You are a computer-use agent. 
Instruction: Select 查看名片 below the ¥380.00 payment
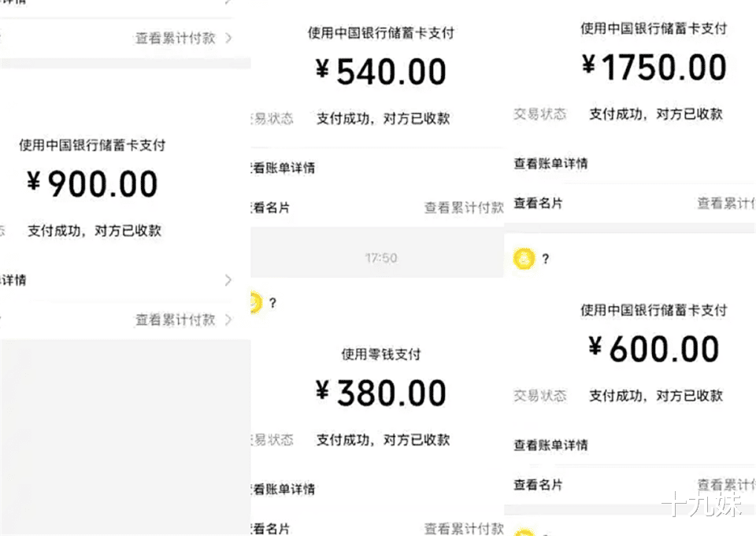pyautogui.click(x=271, y=529)
